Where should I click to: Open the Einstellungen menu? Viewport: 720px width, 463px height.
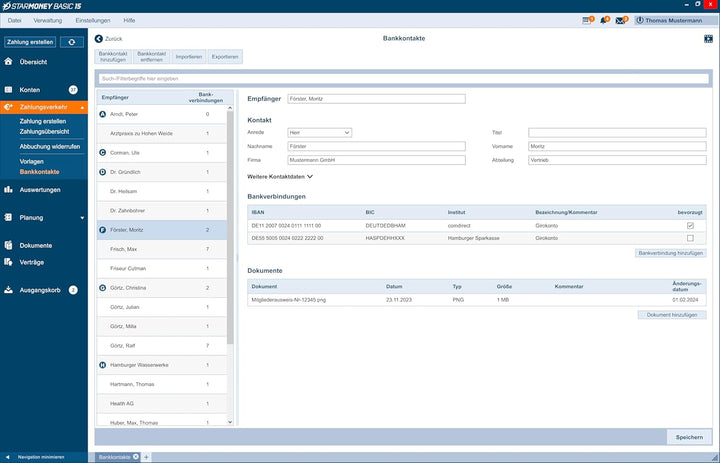tap(93, 20)
